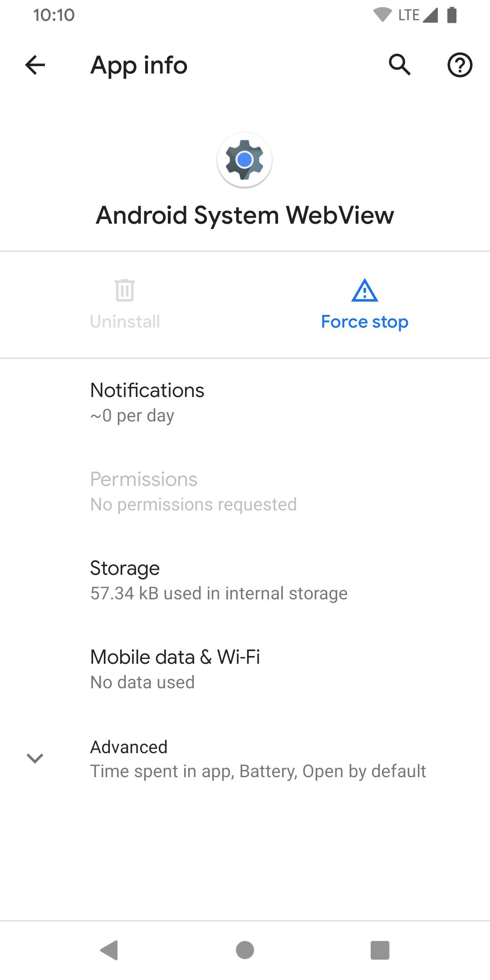This screenshot has height=980, width=490.
Task: Tap the Force stop warning triangle icon
Action: click(365, 290)
